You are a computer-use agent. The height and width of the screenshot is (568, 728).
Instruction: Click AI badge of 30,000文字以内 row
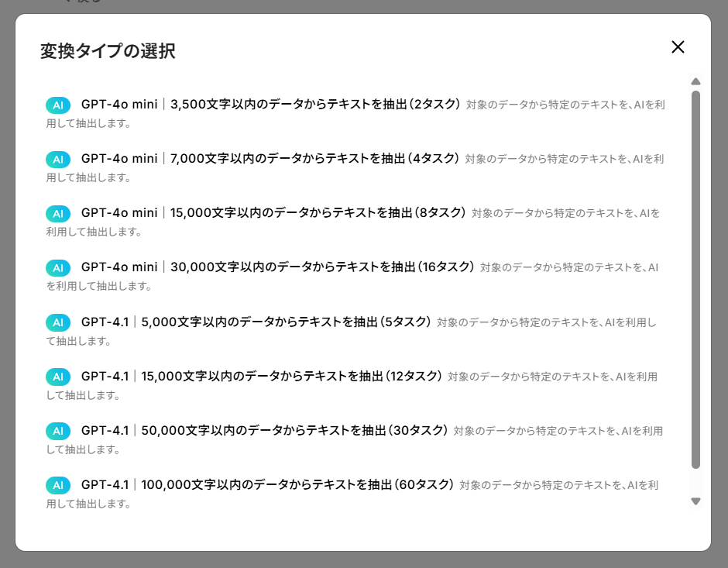(58, 268)
